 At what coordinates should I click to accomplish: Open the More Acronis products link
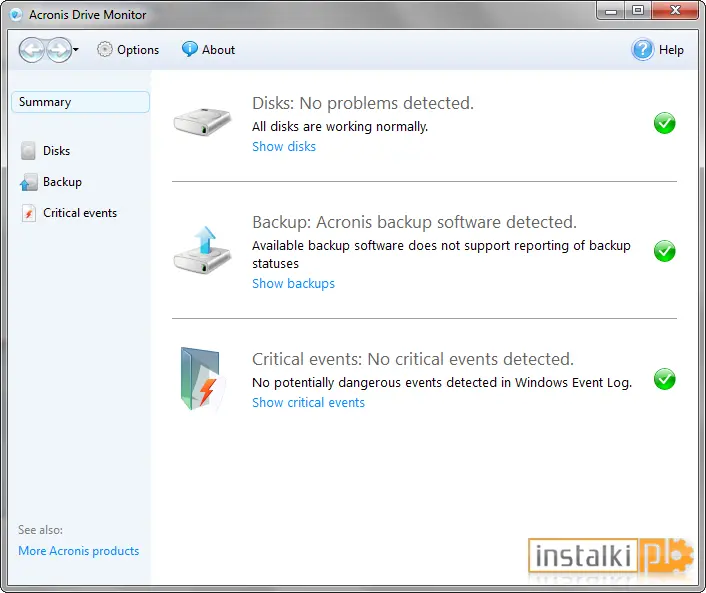(x=79, y=551)
